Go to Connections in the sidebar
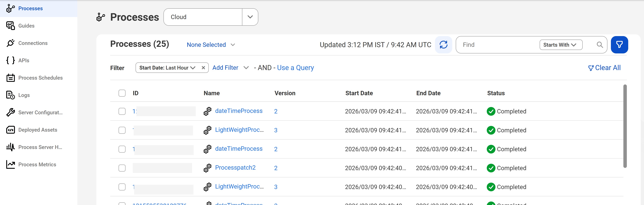 pos(33,43)
